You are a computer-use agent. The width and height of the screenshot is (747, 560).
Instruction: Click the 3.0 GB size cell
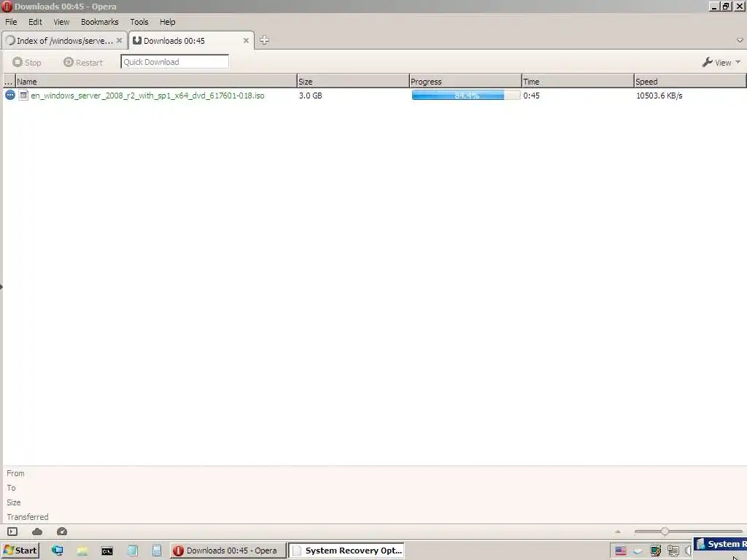(311, 96)
